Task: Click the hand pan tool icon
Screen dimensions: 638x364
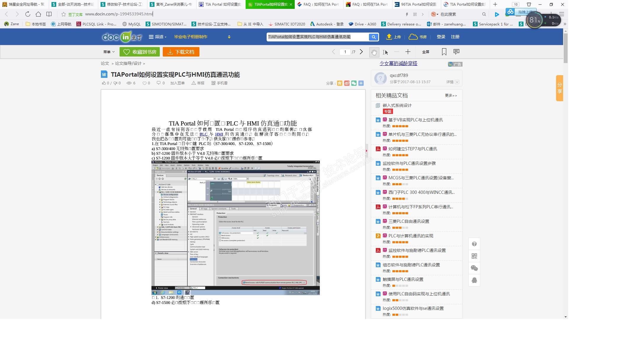Action: [374, 52]
